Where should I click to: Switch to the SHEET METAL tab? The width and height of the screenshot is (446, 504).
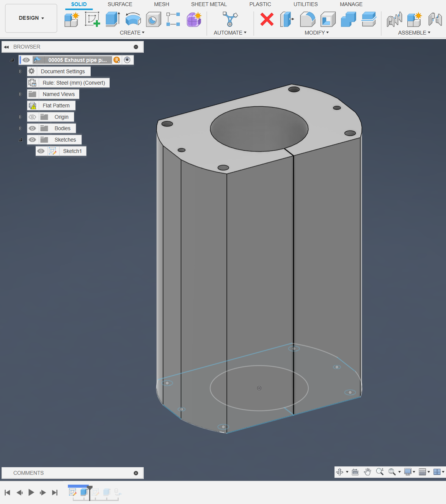click(x=209, y=4)
